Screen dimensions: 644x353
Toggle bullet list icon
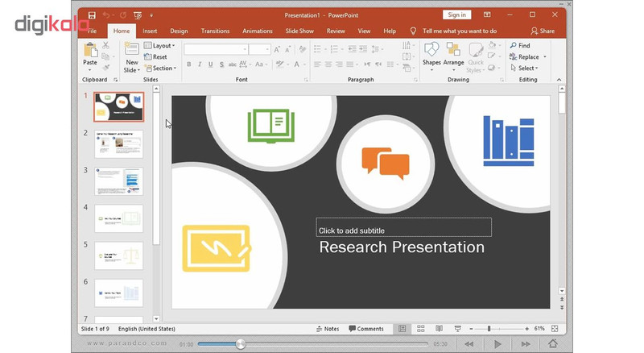tap(317, 49)
